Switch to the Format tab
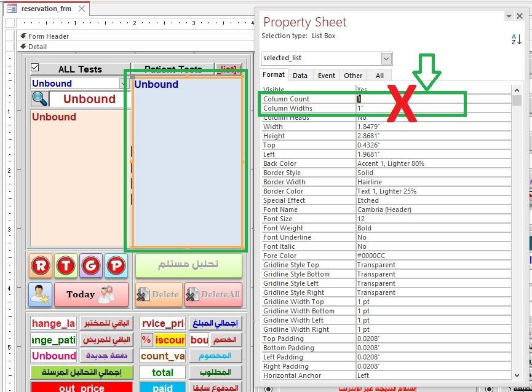The width and height of the screenshot is (532, 392). (274, 75)
